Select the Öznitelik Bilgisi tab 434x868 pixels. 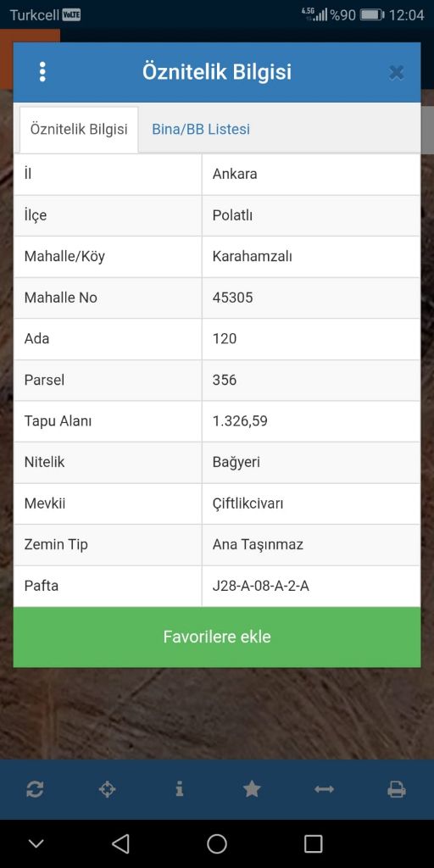tap(79, 129)
